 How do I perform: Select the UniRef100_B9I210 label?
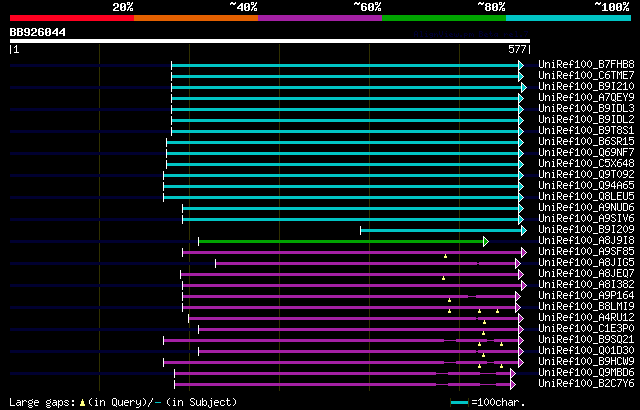[586, 86]
